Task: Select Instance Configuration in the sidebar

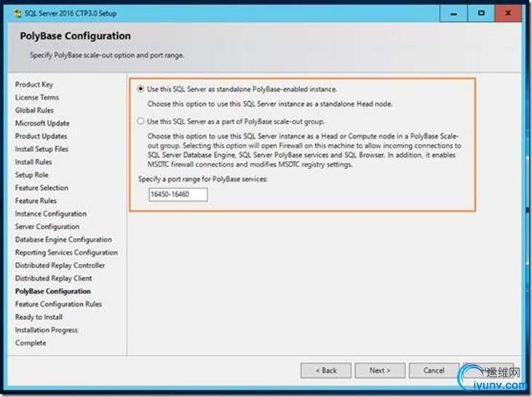Action: 50,214
